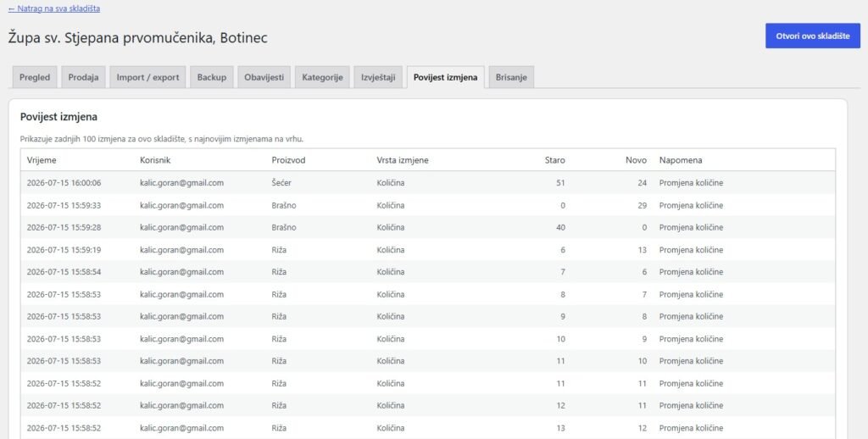This screenshot has height=439, width=868.
Task: Click the Napomena column header
Action: coord(681,160)
